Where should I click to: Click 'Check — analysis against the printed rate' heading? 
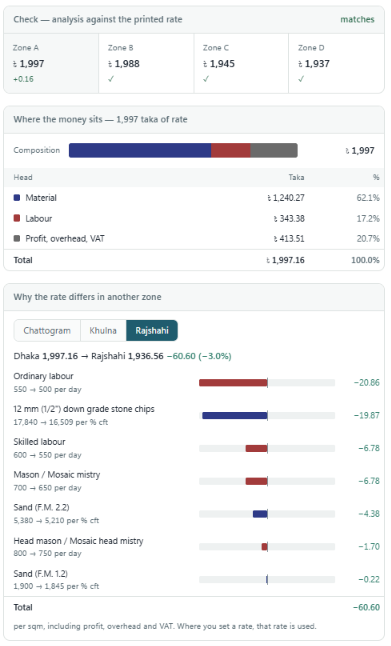click(98, 19)
